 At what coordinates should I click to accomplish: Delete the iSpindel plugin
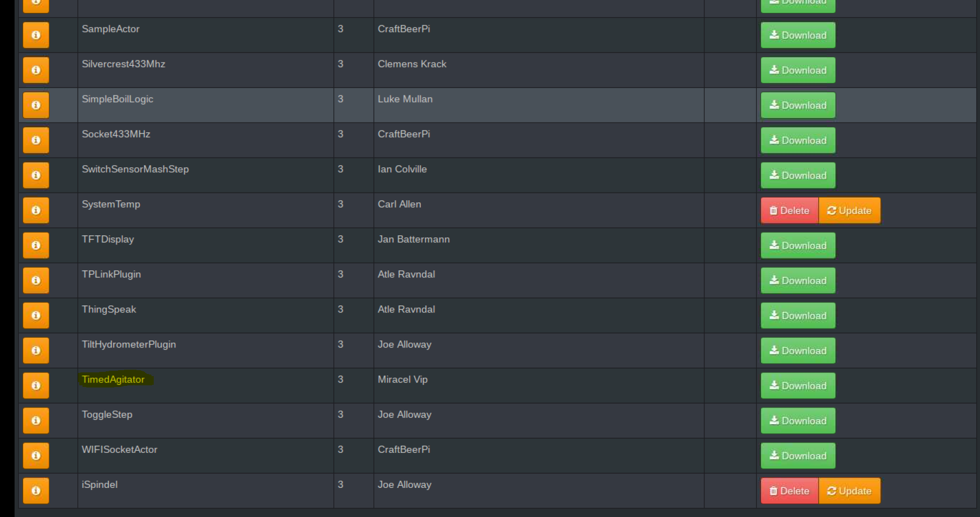(x=789, y=491)
